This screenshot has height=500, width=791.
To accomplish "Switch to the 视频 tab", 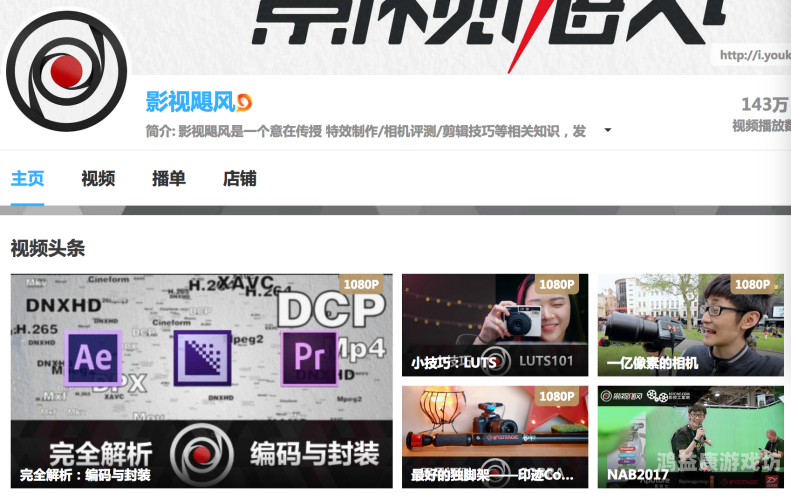I will [98, 179].
